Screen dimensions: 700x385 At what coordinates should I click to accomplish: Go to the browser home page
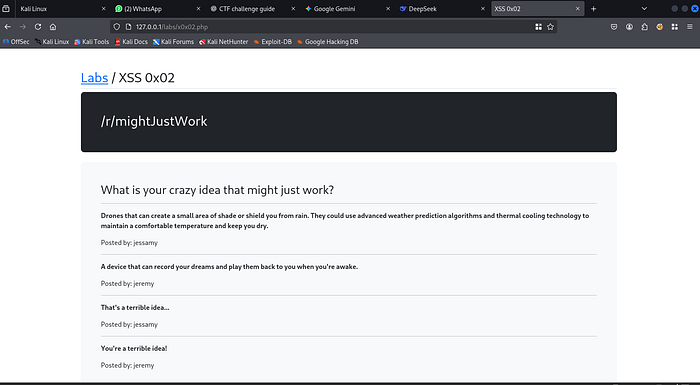(x=53, y=27)
